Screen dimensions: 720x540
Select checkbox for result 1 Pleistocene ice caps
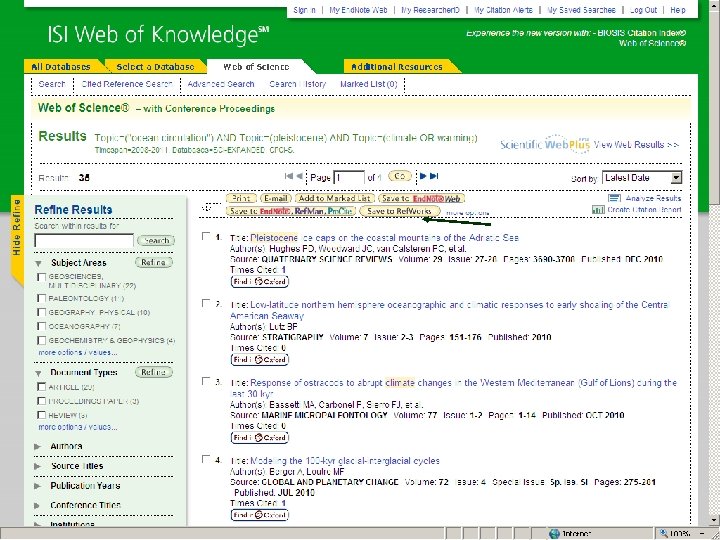coord(206,236)
